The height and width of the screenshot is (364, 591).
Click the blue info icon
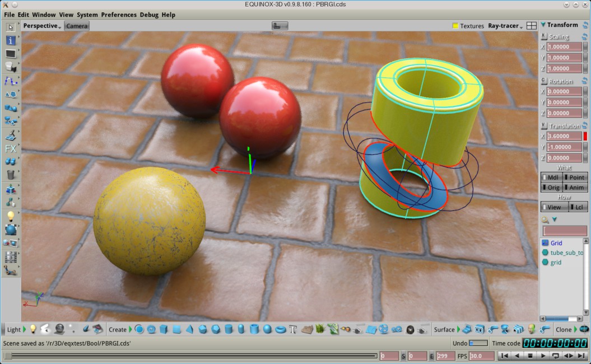click(x=11, y=40)
